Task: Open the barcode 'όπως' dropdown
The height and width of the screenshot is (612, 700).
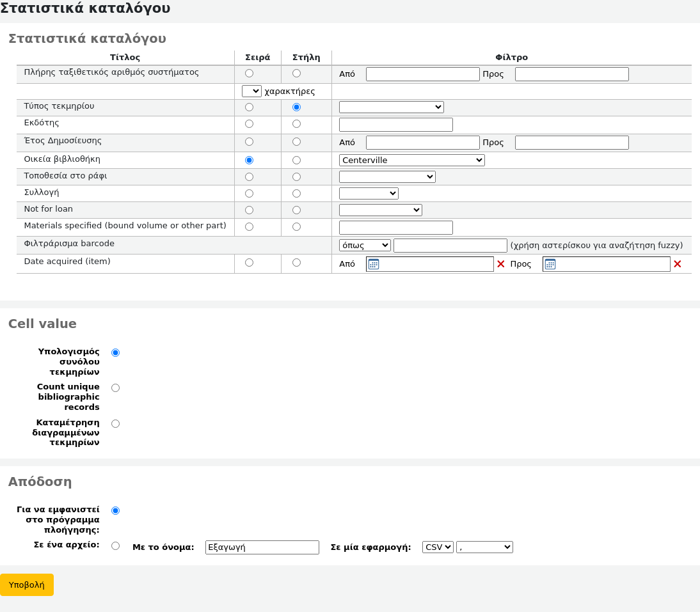Action: (365, 246)
